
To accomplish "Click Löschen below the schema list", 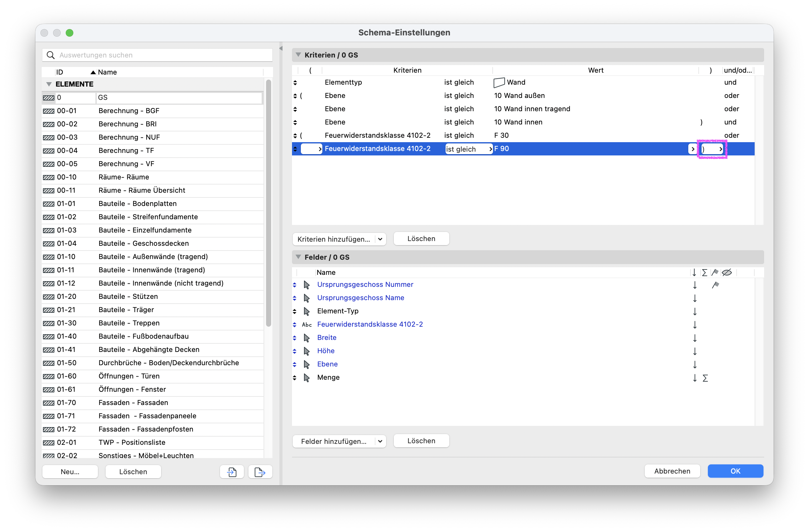I will pos(133,472).
